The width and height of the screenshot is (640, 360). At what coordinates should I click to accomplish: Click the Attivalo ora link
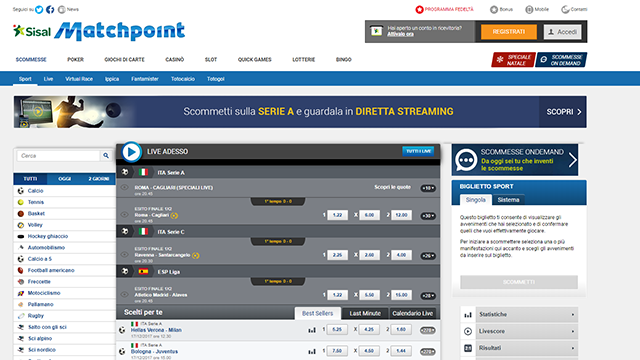[400, 34]
